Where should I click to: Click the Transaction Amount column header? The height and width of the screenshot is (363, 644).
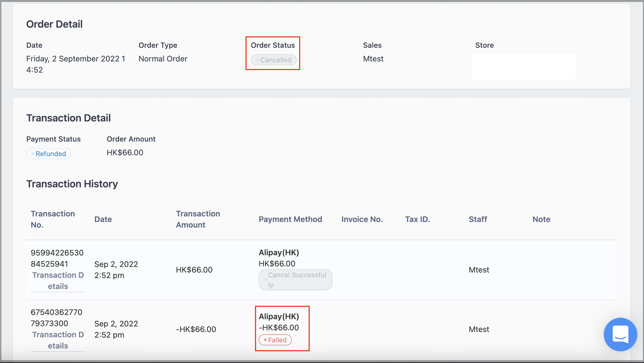[198, 219]
